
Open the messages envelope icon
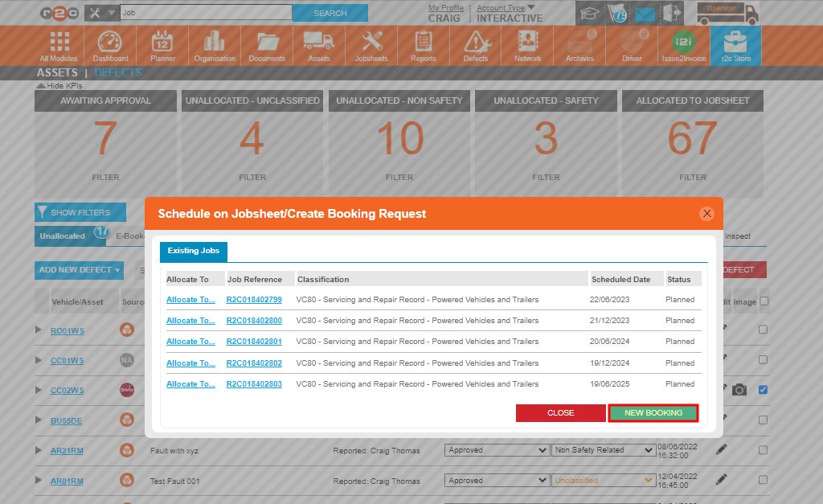(x=645, y=13)
